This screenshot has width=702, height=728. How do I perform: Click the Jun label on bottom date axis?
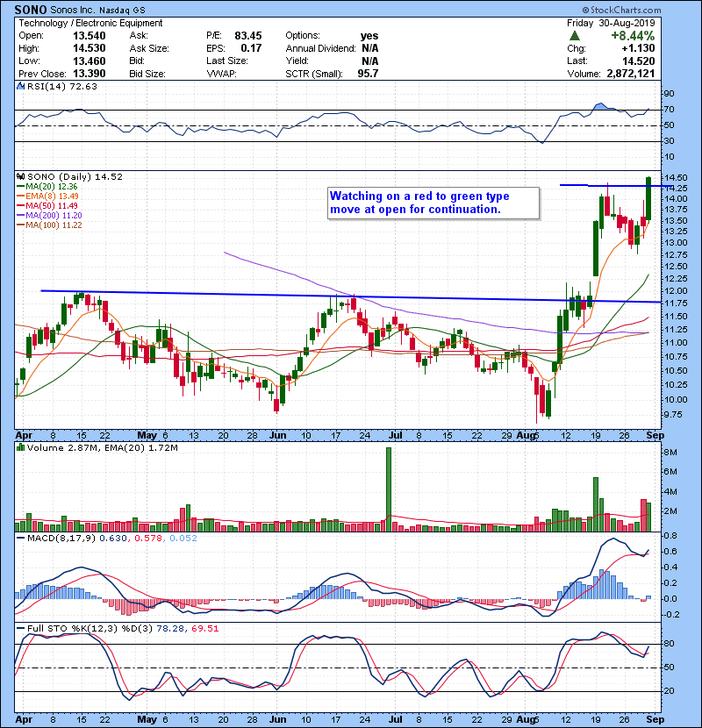[x=278, y=719]
